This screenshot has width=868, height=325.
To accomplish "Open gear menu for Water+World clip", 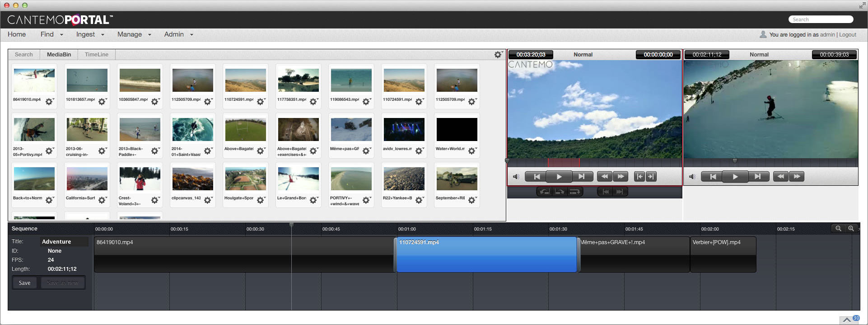I will click(x=472, y=151).
